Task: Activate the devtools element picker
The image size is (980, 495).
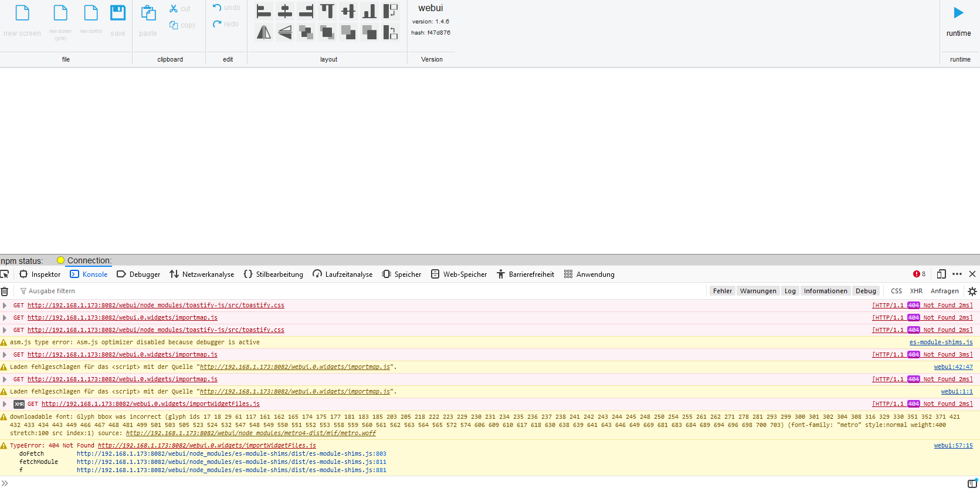Action: point(5,274)
